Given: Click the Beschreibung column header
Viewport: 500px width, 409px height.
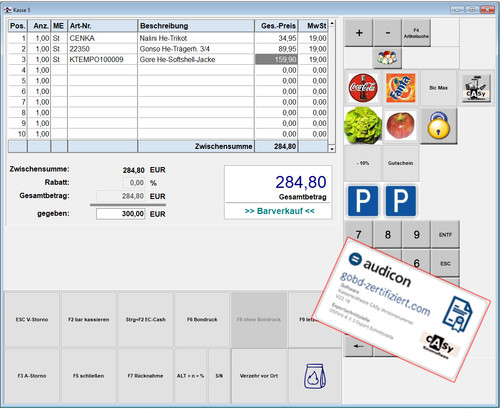Looking at the screenshot, I should point(196,26).
